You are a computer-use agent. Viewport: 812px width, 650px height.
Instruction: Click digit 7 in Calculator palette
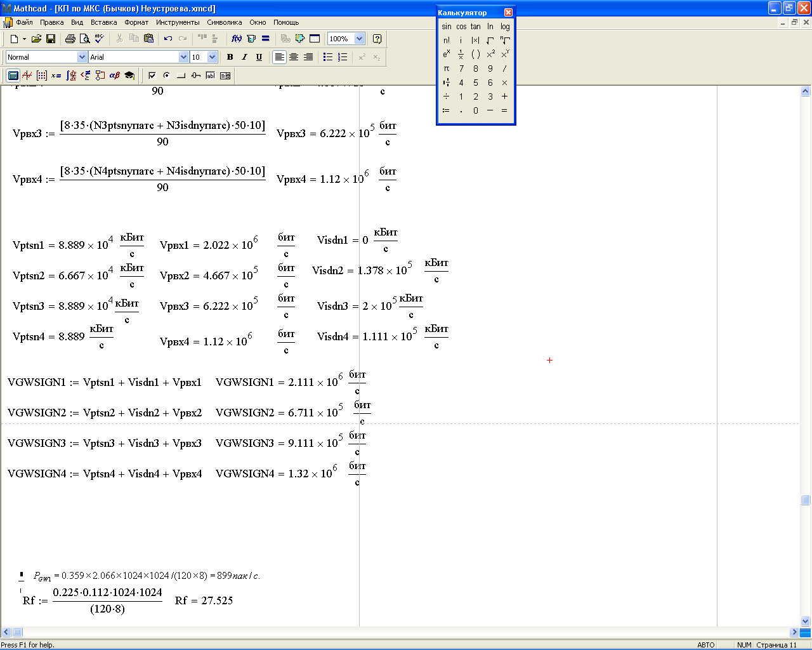(461, 69)
